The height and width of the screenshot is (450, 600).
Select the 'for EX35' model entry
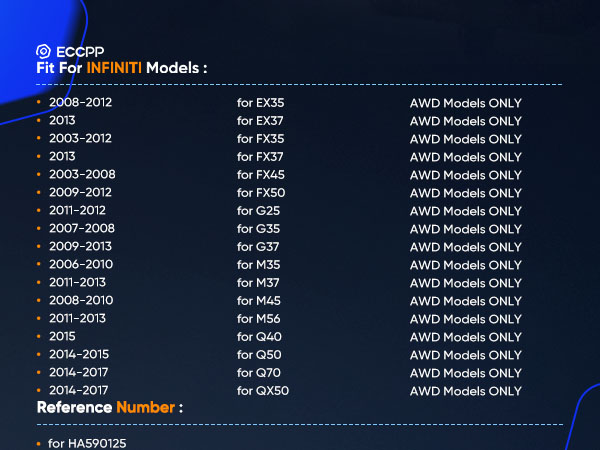tap(260, 103)
